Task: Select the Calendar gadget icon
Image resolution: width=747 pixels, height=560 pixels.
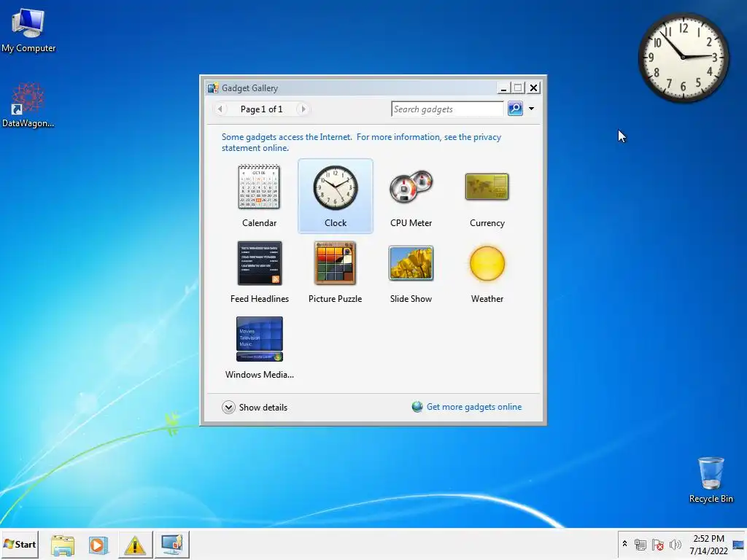Action: point(259,187)
